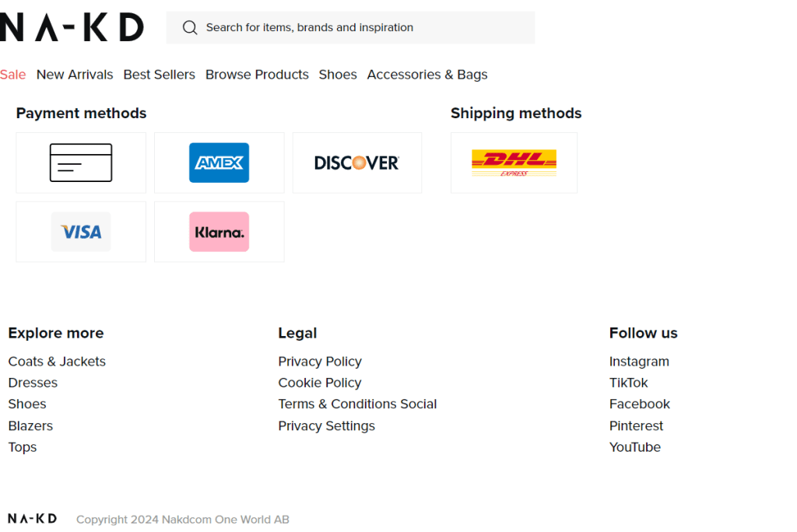Open Accessories & Bags category
Viewport: 797px width, 532px height.
pyautogui.click(x=427, y=75)
